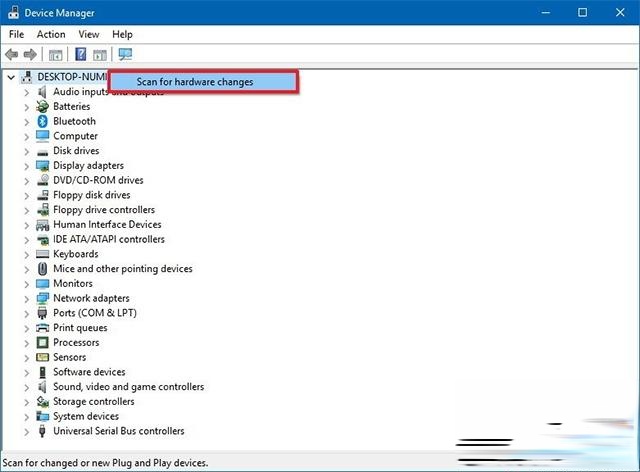Screen dimensions: 640x472
Task: Click the Floppy disk drives icon
Action: (42, 195)
